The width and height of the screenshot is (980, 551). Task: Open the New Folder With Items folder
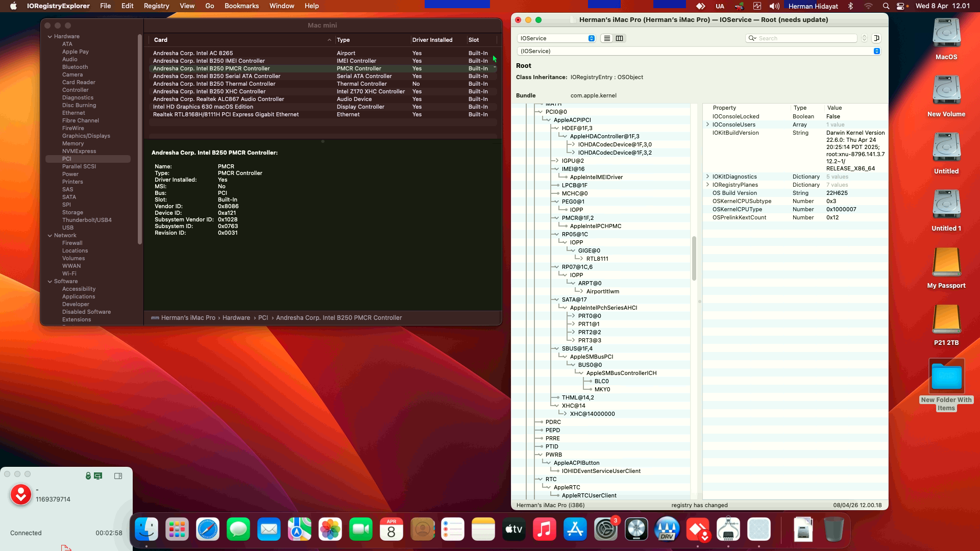(x=946, y=378)
